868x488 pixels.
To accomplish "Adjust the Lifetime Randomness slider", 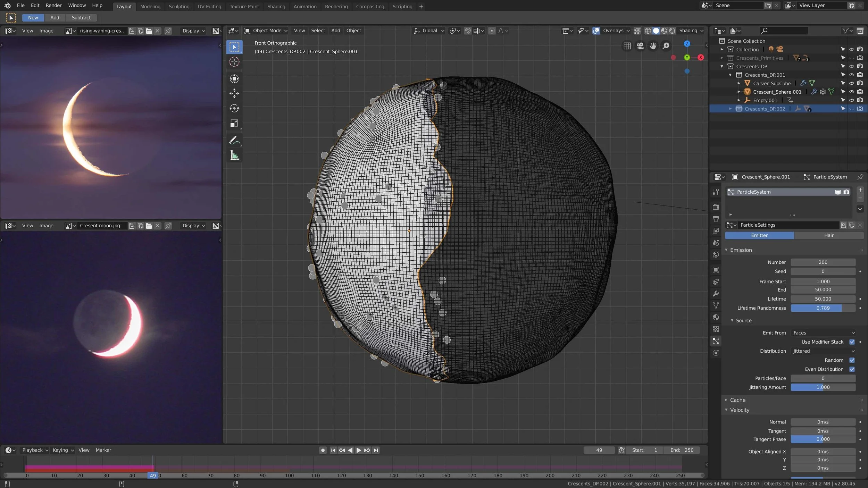I will (823, 308).
